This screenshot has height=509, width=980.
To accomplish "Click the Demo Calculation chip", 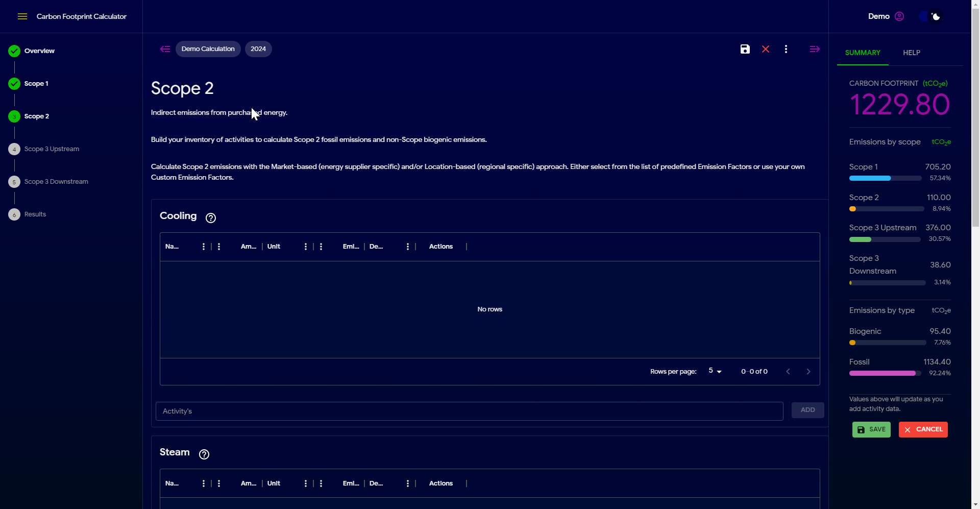I will [x=208, y=49].
